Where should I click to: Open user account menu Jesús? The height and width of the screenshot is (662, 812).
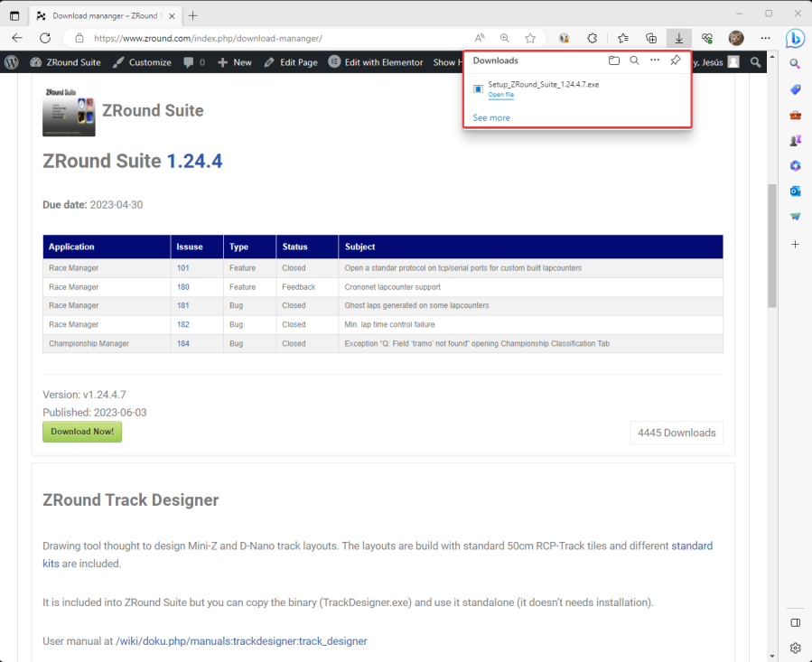pos(717,62)
